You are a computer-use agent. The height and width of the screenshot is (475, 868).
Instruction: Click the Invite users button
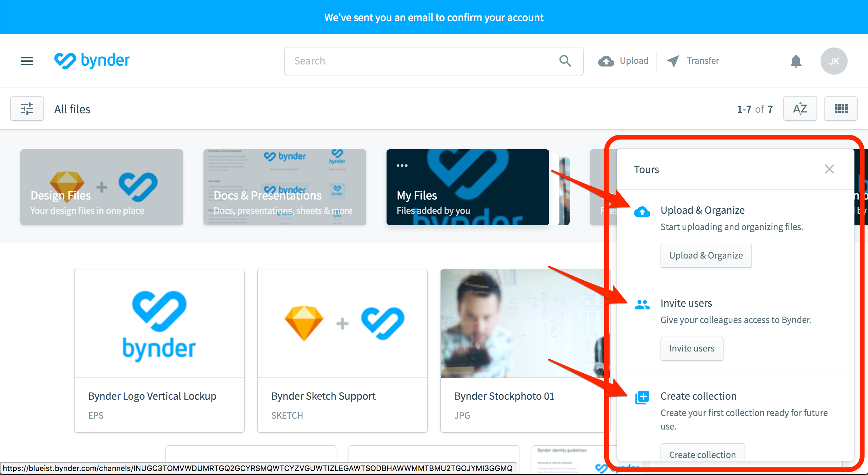pos(692,348)
